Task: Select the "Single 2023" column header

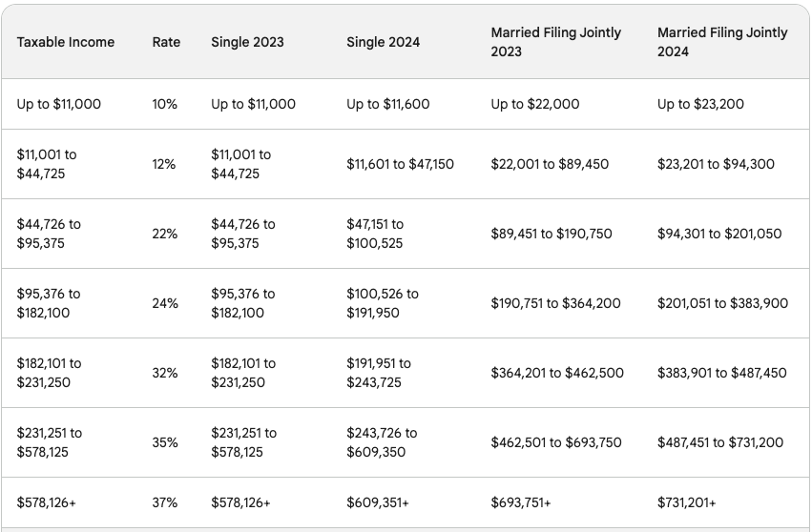Action: pyautogui.click(x=247, y=42)
